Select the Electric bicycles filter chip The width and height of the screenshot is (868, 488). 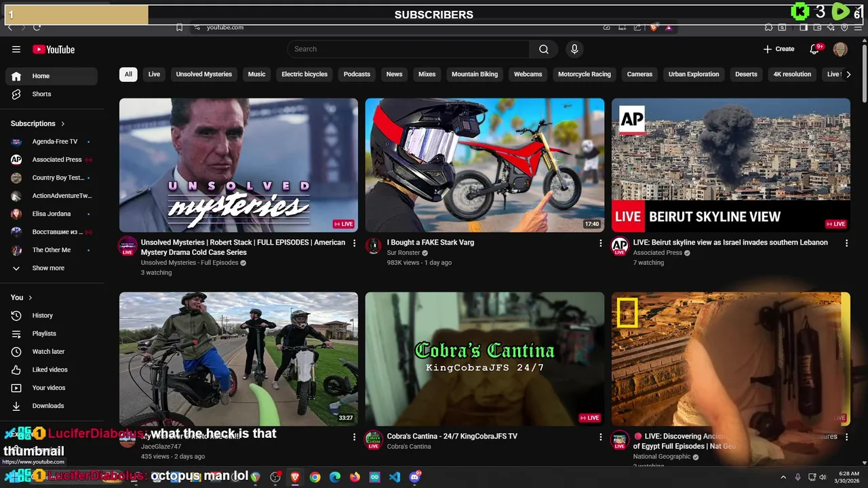point(304,75)
